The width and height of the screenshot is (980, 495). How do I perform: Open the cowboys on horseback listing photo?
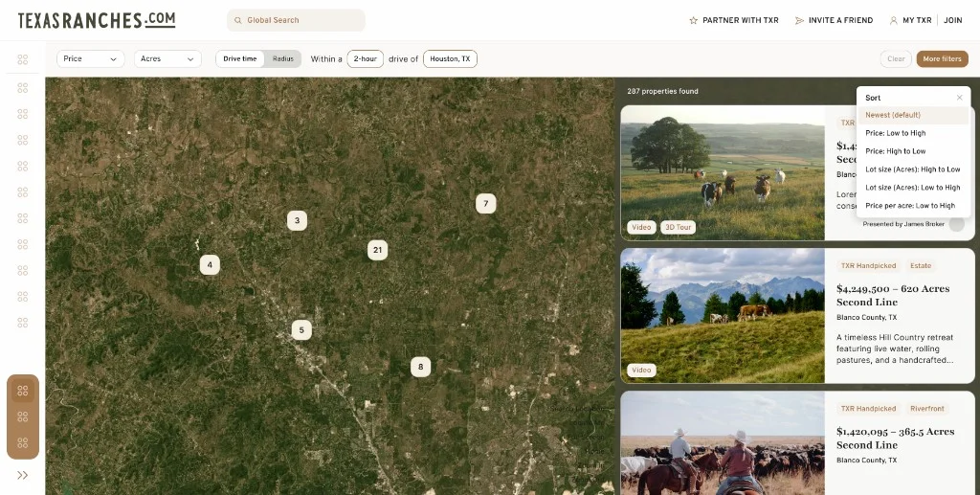click(723, 443)
